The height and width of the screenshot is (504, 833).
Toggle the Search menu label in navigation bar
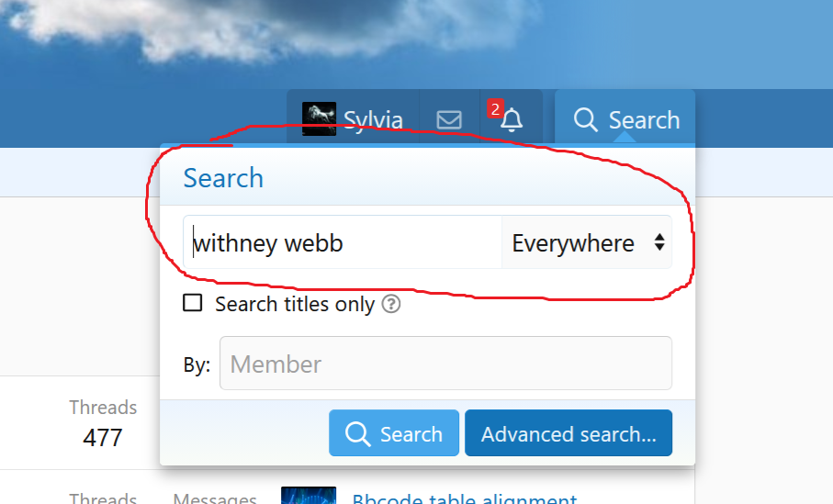pos(644,120)
